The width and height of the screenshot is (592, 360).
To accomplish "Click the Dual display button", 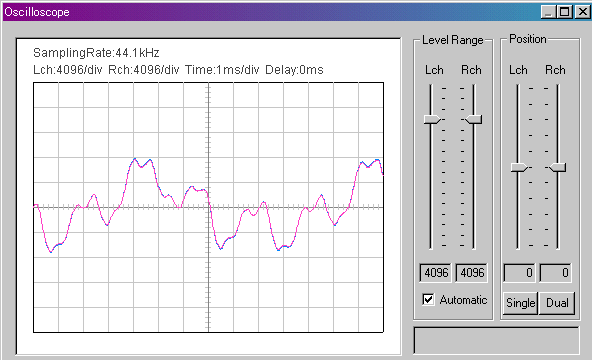I will (x=557, y=303).
